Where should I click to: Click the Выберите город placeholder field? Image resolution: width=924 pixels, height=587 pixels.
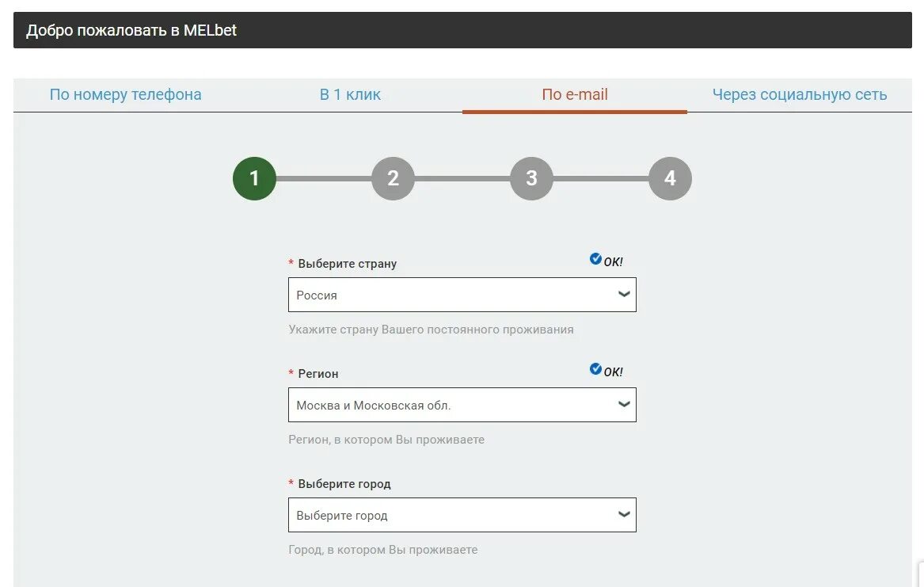[462, 515]
